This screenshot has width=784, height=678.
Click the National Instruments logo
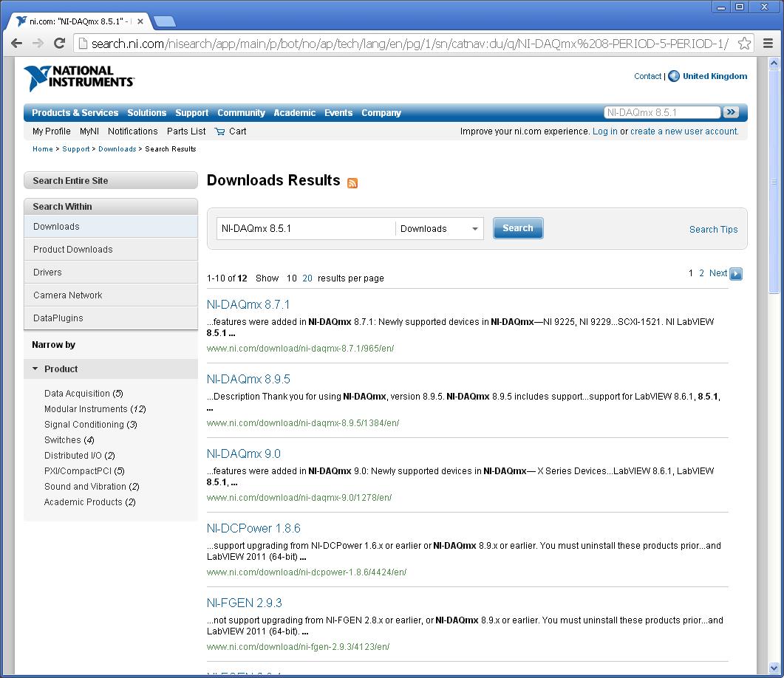(79, 78)
